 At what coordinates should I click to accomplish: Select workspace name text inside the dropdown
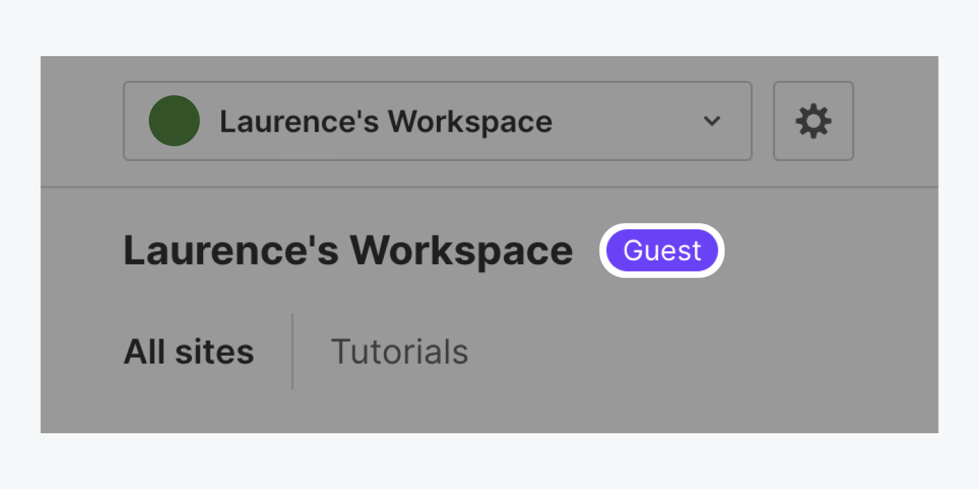pyautogui.click(x=386, y=121)
